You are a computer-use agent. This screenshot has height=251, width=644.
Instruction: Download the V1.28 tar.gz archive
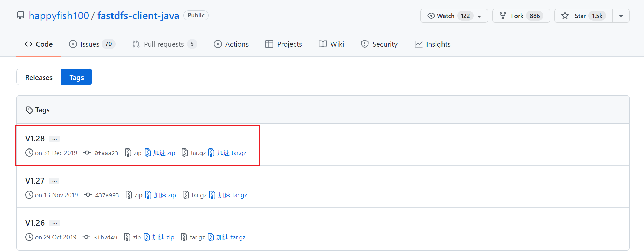click(194, 153)
